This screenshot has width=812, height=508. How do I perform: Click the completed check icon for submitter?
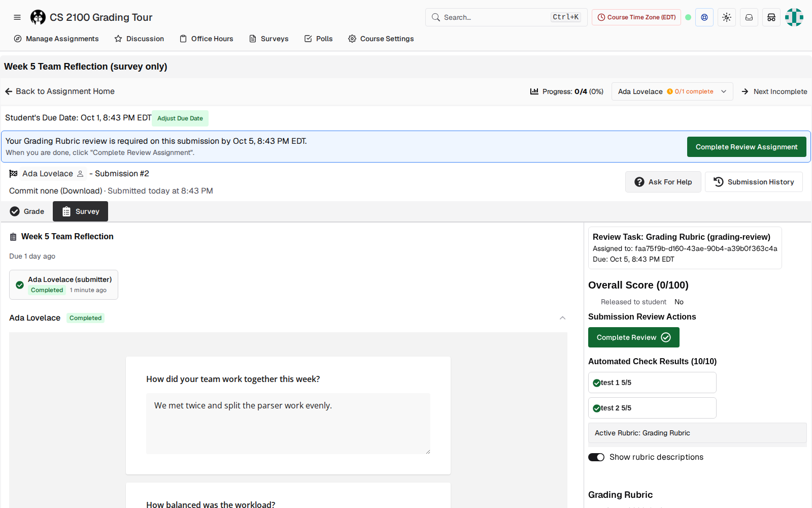pyautogui.click(x=20, y=285)
